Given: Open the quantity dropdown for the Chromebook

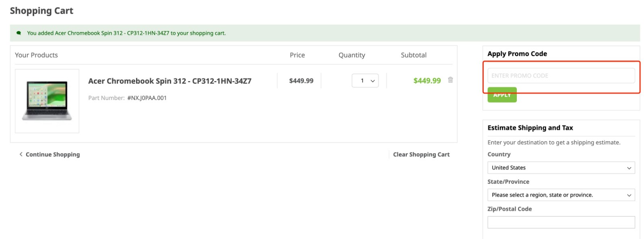Looking at the screenshot, I should coord(365,80).
